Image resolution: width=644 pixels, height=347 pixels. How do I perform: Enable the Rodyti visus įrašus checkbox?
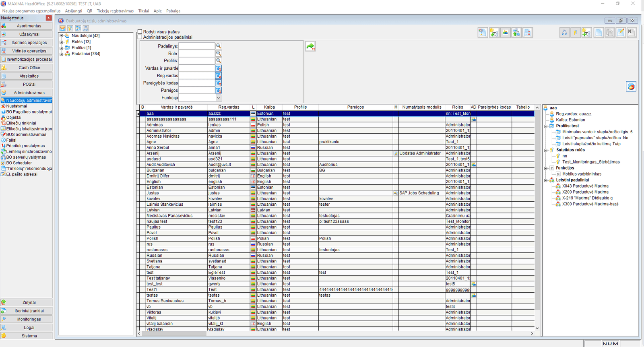[140, 31]
